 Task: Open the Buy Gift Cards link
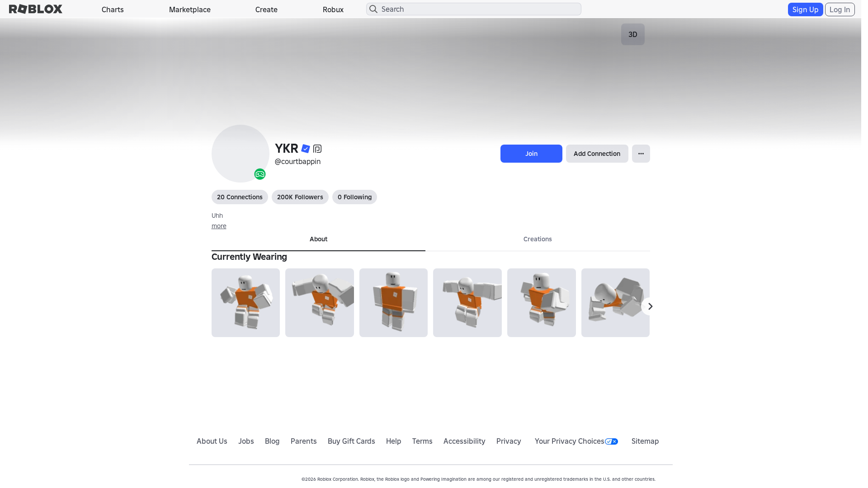351,441
